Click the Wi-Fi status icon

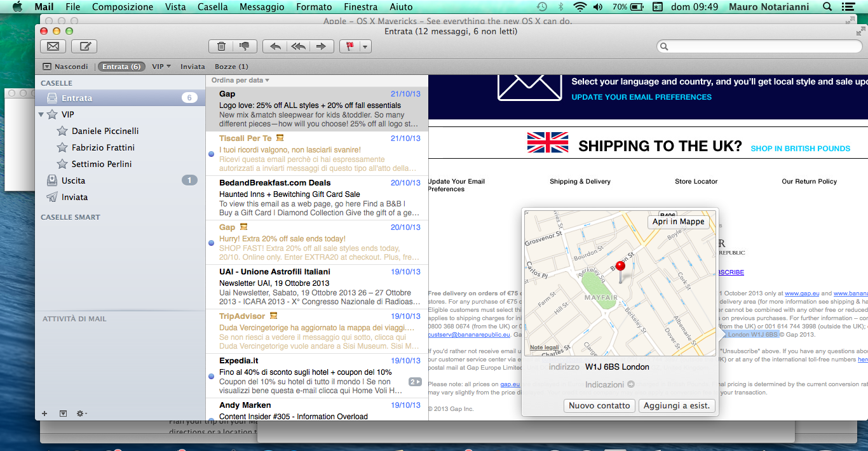point(579,7)
